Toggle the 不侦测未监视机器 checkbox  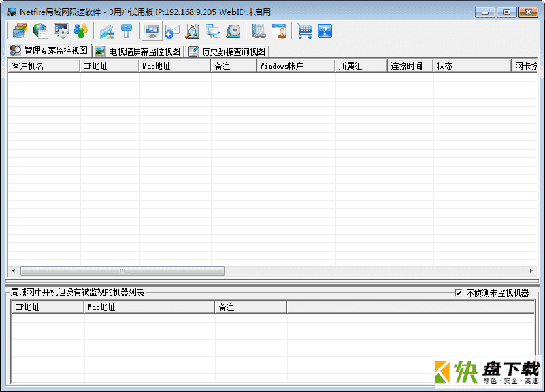tap(459, 293)
